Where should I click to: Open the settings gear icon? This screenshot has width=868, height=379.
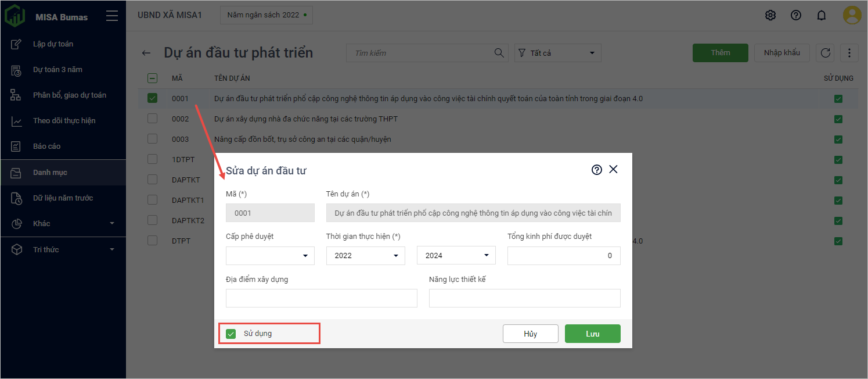click(x=770, y=16)
